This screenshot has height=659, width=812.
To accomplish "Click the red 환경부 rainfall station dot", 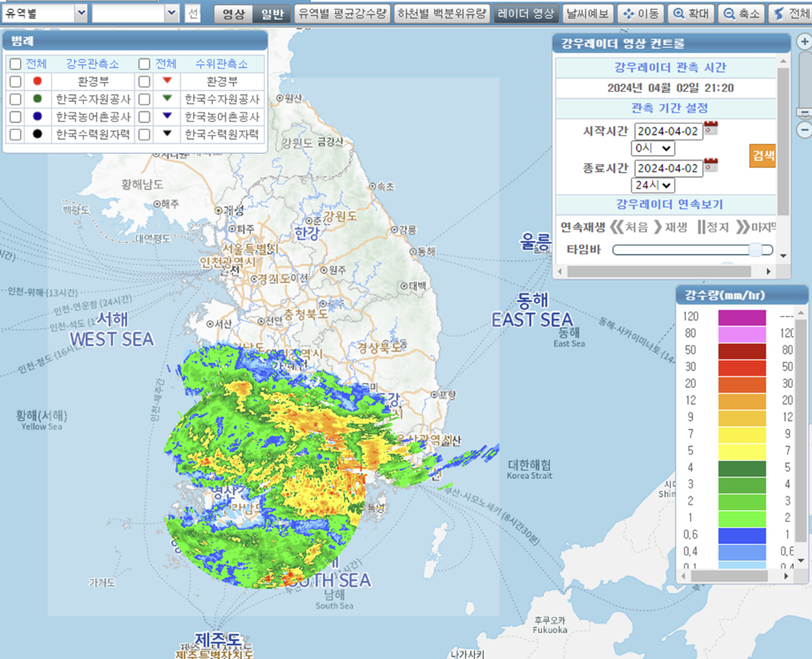I will tap(37, 81).
